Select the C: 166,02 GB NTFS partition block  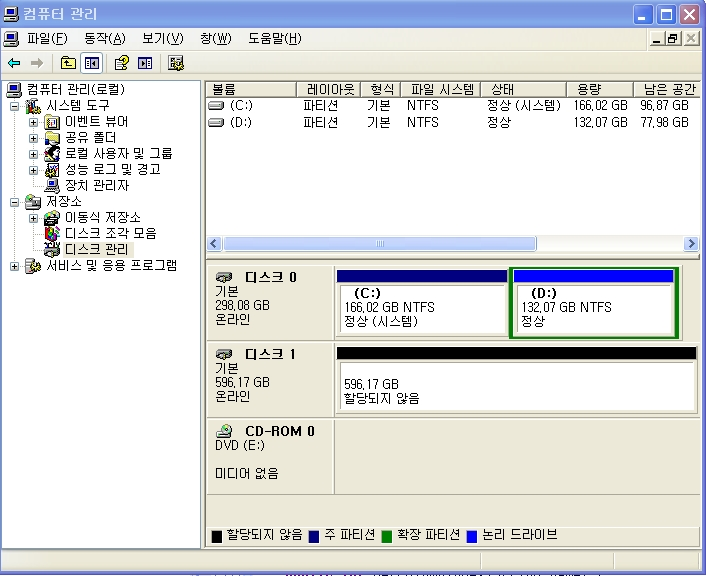pos(422,302)
